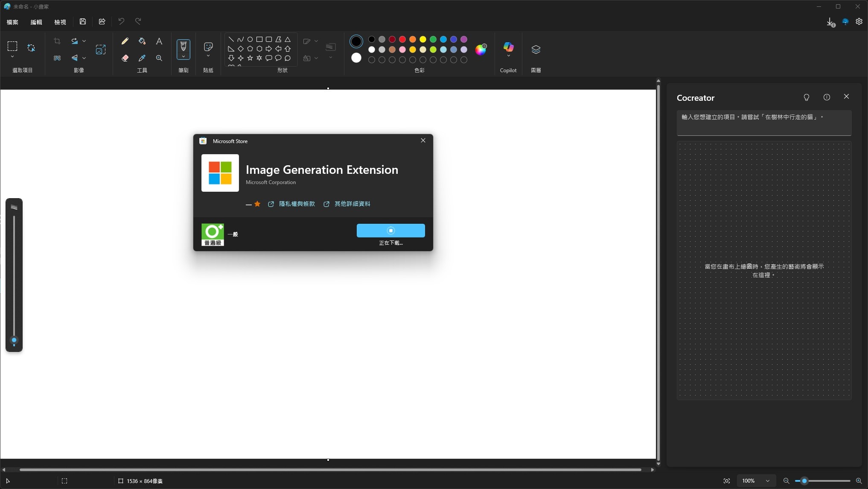The image size is (868, 489).
Task: Select the Text tool
Action: pyautogui.click(x=159, y=41)
